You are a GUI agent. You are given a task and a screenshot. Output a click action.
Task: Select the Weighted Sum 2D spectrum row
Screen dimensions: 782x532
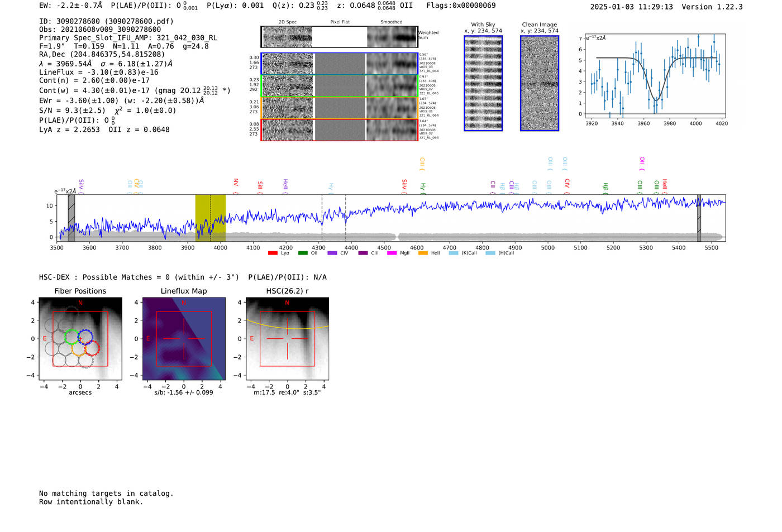coord(340,37)
